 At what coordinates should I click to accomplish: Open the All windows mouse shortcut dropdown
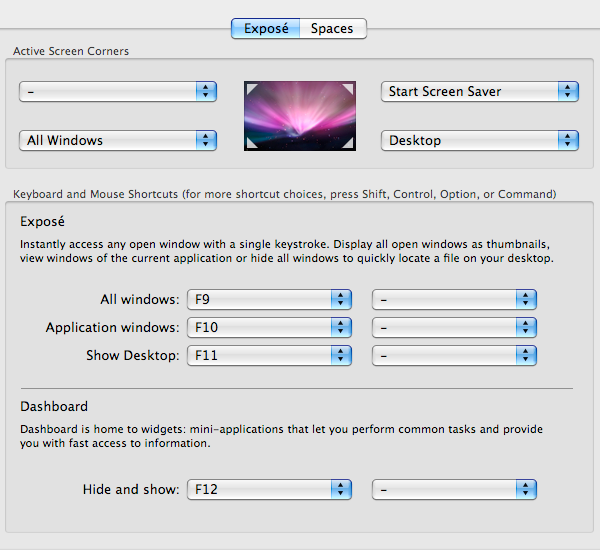tap(454, 299)
